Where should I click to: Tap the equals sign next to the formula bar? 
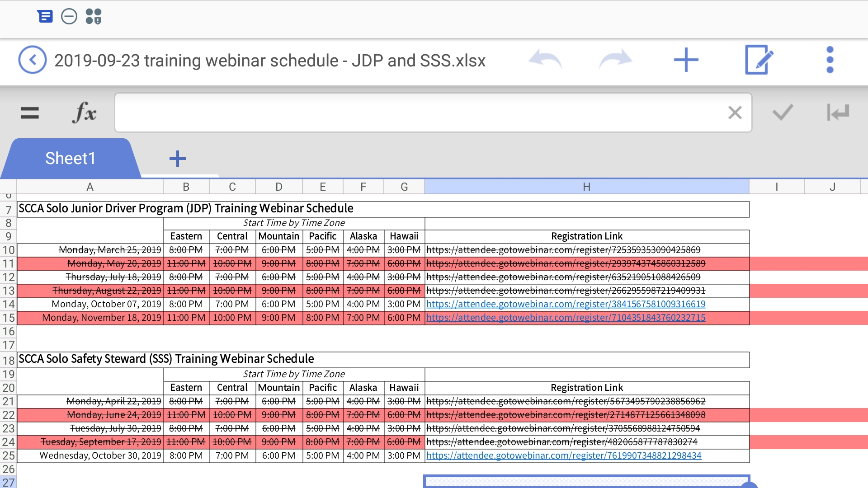click(x=30, y=113)
